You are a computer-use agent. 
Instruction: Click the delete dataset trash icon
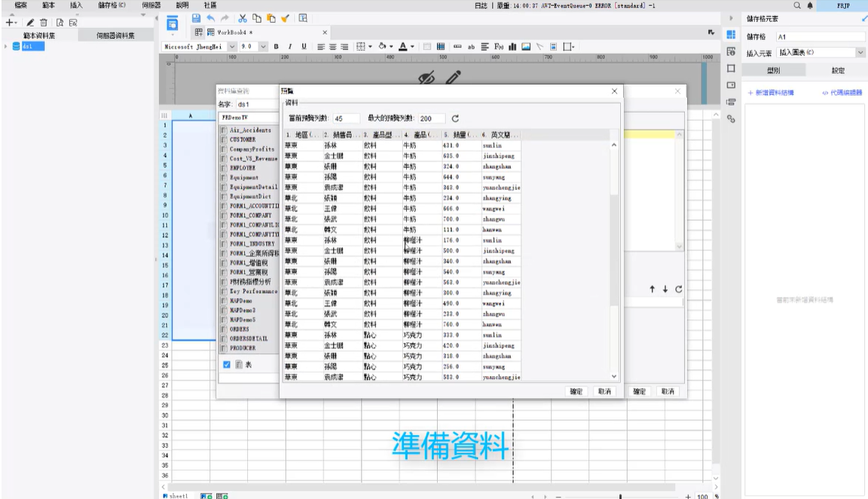pyautogui.click(x=43, y=23)
